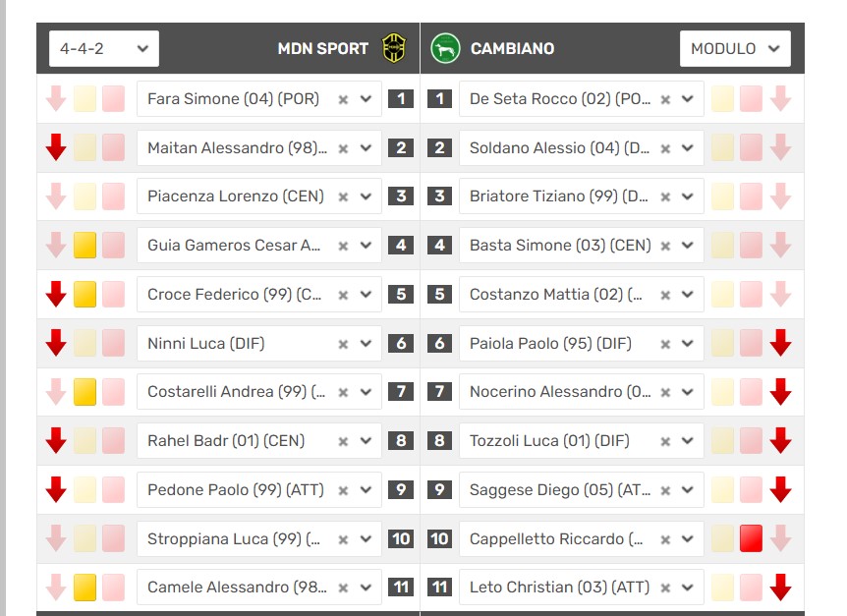Toggle yellow card for Camele Alessandro
847x616 pixels.
click(85, 588)
